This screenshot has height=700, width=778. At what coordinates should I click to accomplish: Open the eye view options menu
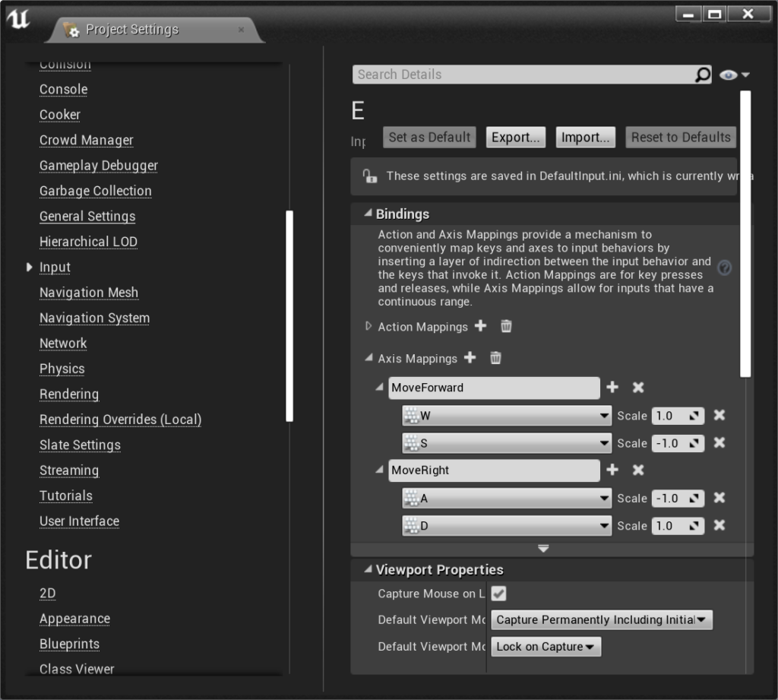[x=734, y=74]
